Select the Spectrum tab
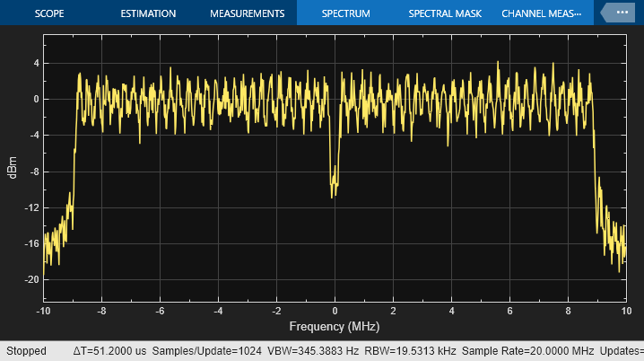644x361 pixels. (x=346, y=14)
